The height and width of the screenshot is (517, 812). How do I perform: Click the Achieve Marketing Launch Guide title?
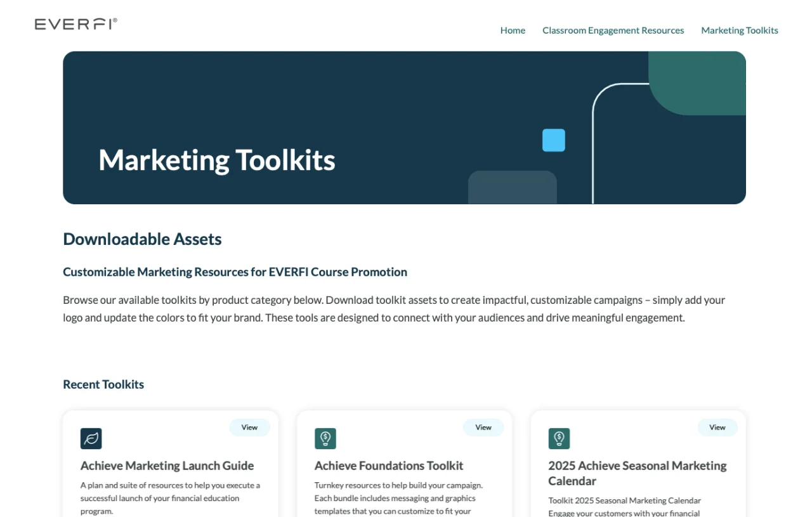(x=167, y=466)
